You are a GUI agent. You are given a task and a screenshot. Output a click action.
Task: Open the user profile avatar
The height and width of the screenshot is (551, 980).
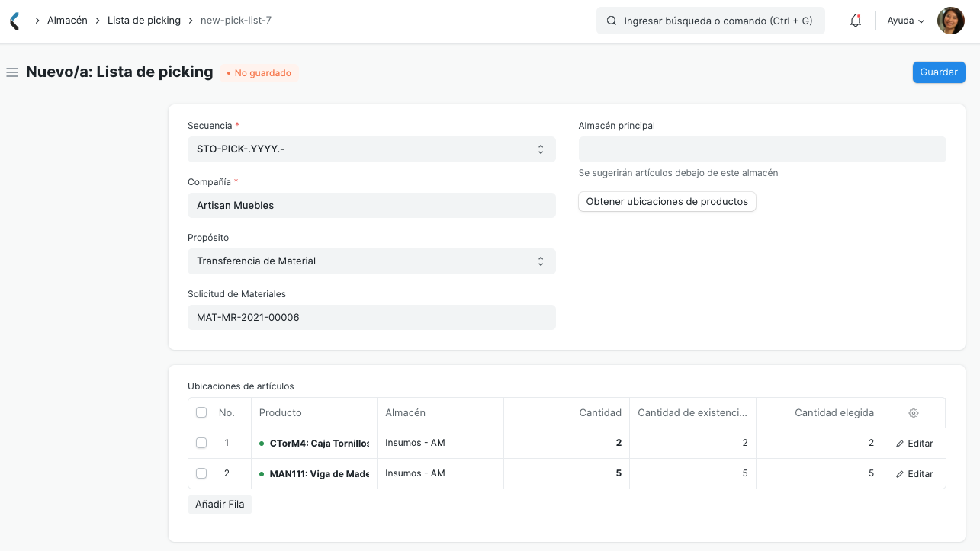[x=950, y=21]
